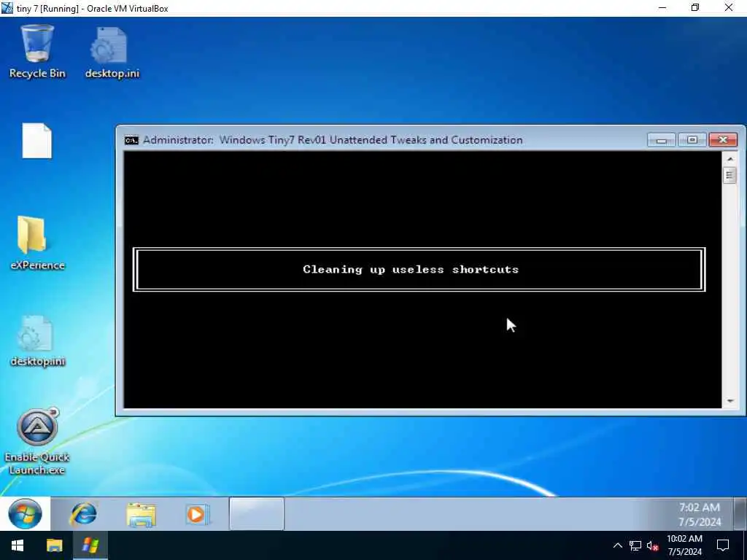
Task: Close the Tiny7 Tweaks command window
Action: 723,139
